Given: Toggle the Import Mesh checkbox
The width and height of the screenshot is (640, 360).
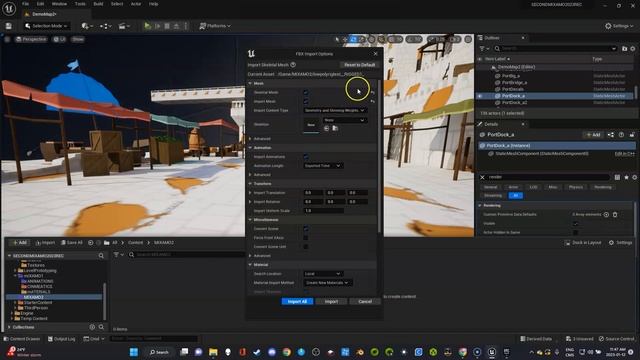Looking at the screenshot, I should click(306, 101).
